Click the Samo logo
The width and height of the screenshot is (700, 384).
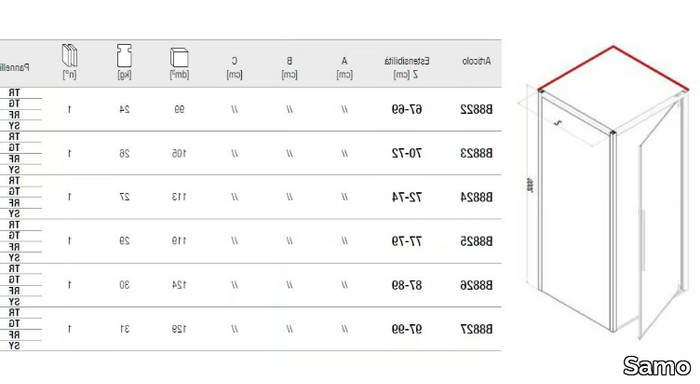pos(657,366)
